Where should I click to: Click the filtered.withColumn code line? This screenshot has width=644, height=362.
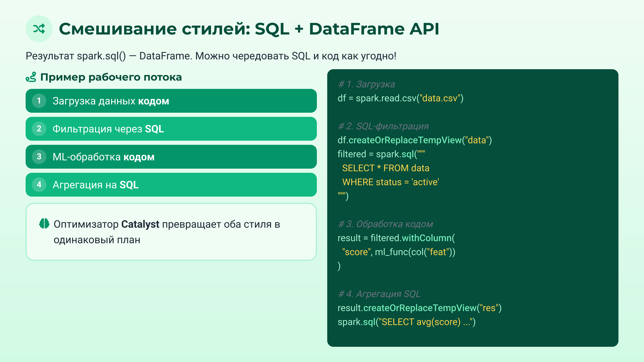click(x=396, y=238)
